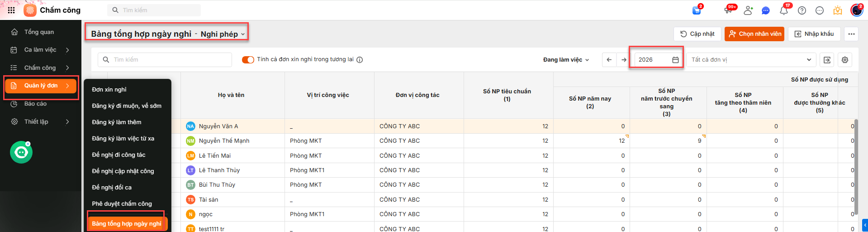Screen dimensions: 868x232
Task: Click the notification bell icon
Action: [x=783, y=10]
